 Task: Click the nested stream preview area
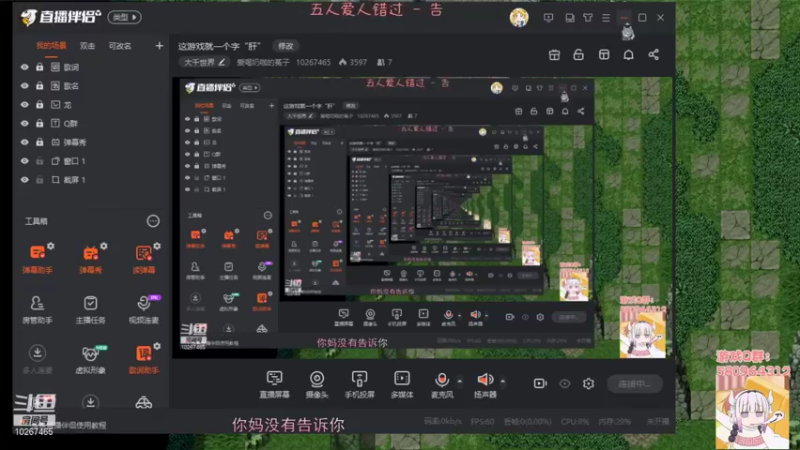tap(422, 218)
